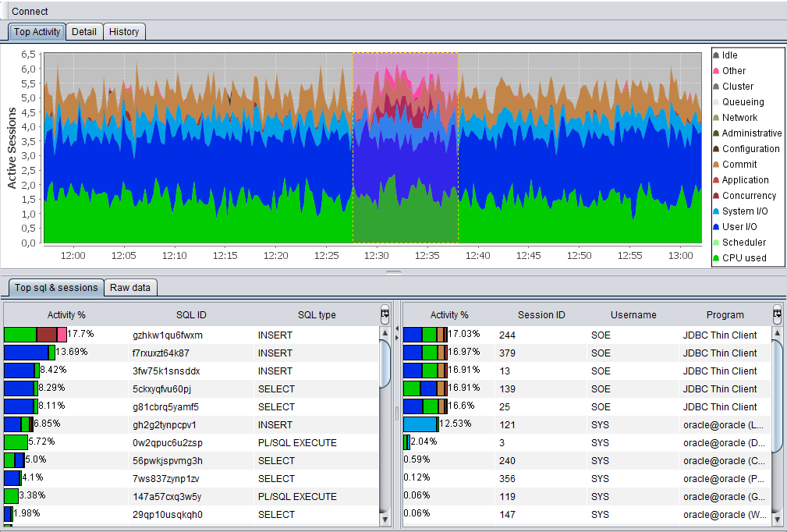The image size is (787, 532).
Task: Select SQL ID gzhkw1qu6fwxm row
Action: [168, 335]
